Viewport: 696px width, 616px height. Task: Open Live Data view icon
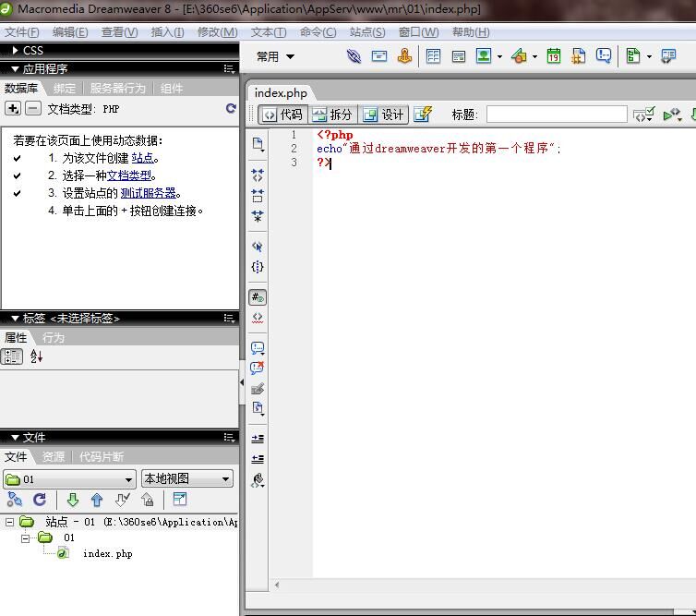423,115
